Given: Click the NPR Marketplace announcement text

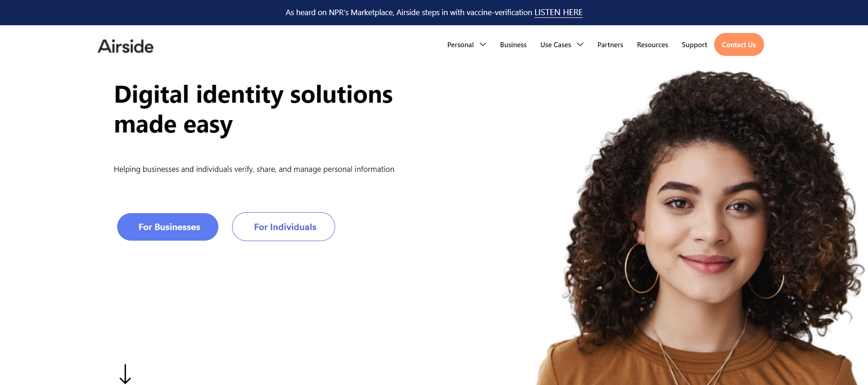Looking at the screenshot, I should [x=409, y=12].
